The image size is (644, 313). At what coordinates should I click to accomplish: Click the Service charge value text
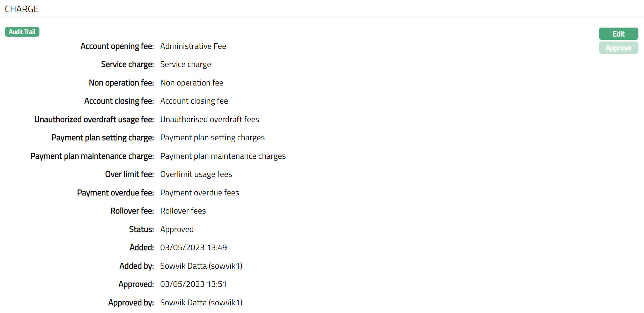pos(185,65)
